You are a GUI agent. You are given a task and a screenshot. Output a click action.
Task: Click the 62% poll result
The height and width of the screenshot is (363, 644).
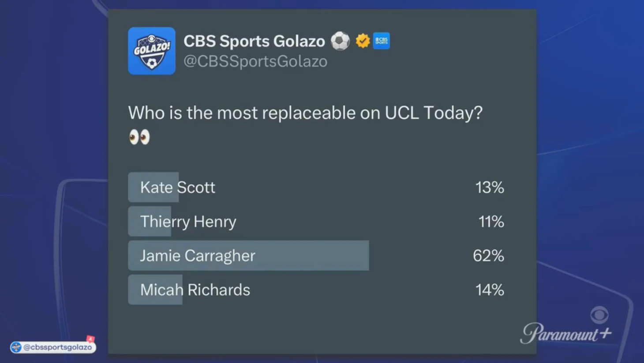(488, 256)
